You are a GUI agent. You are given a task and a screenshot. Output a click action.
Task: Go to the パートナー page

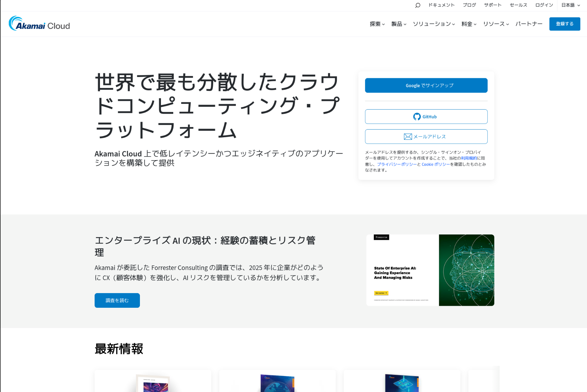point(529,24)
